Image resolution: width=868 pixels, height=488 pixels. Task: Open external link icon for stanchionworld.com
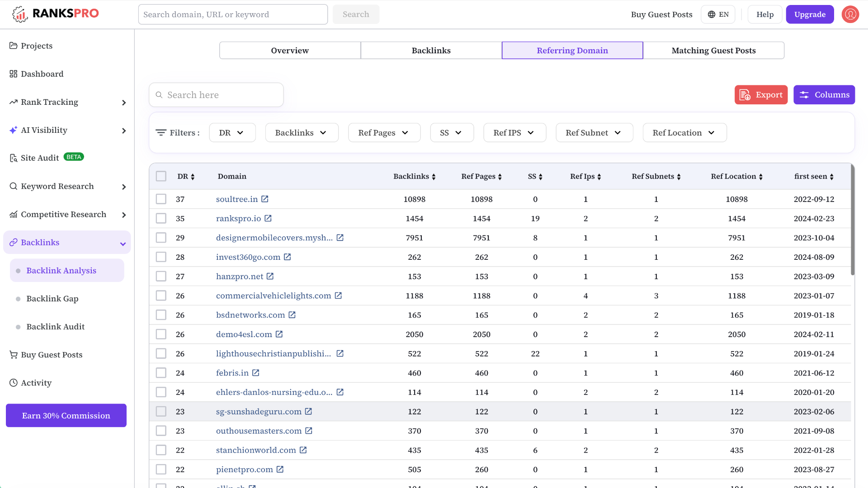click(303, 450)
